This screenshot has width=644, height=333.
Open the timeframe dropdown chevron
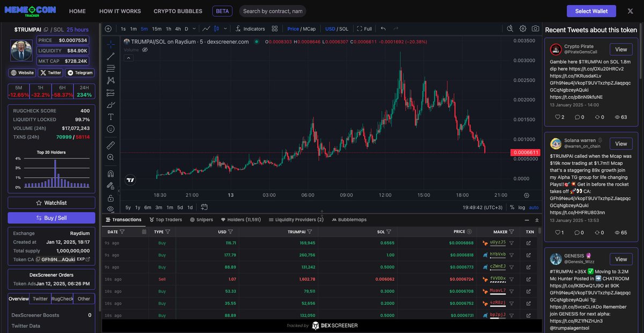tap(194, 28)
